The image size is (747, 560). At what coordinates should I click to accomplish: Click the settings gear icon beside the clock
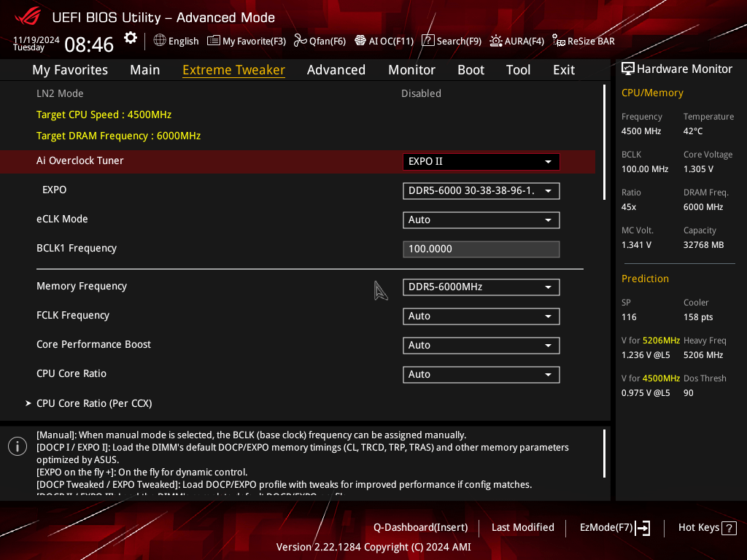click(131, 38)
